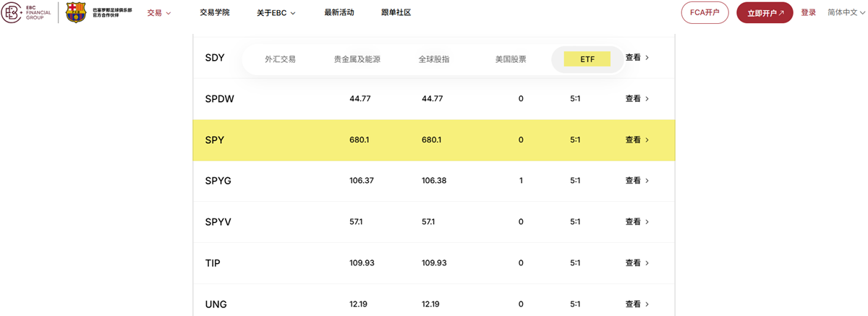Click 查看 link in the SPYG row

pos(637,180)
